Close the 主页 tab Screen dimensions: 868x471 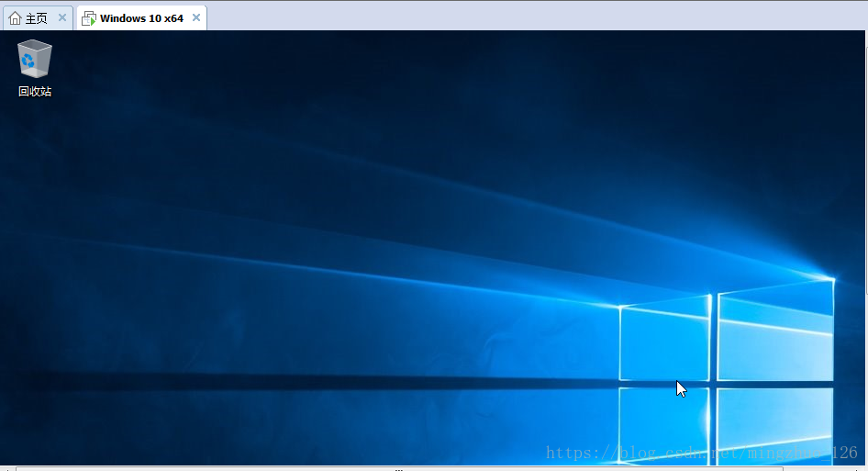tap(62, 17)
